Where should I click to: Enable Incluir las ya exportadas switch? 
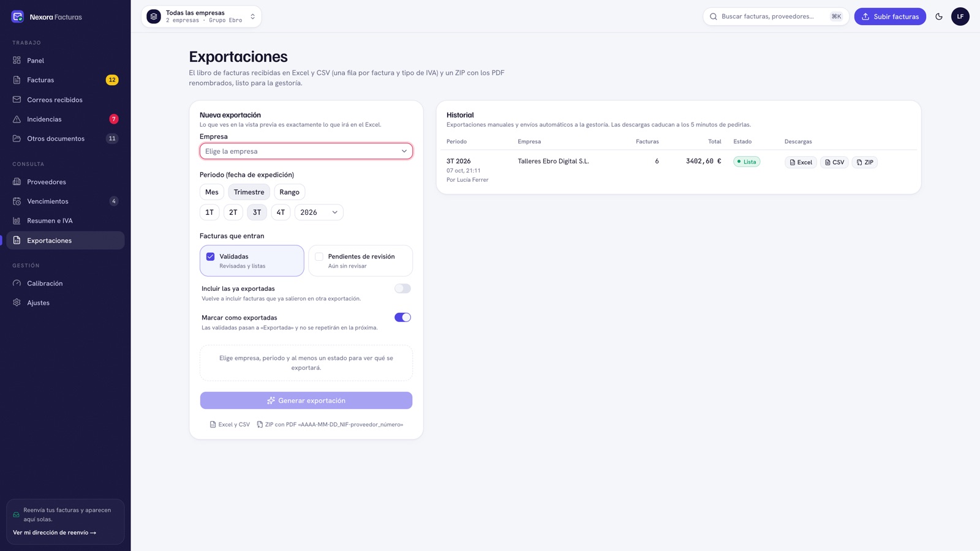tap(402, 288)
